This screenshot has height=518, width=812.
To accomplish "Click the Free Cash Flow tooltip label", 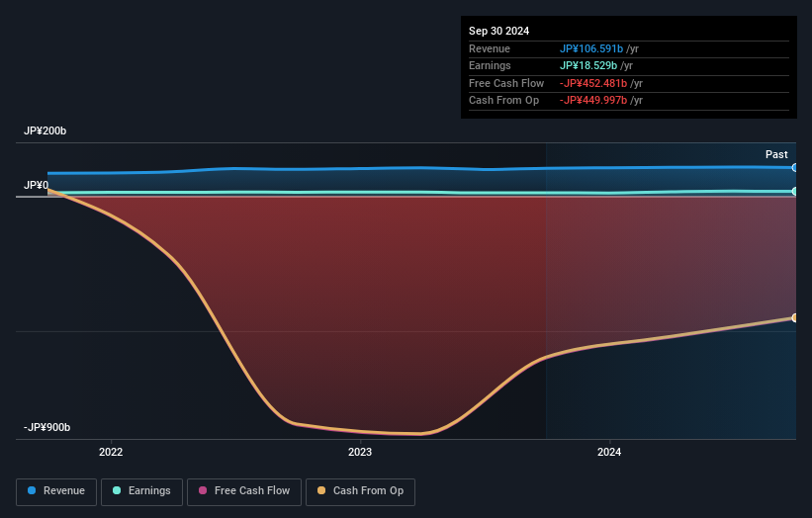I will [506, 83].
